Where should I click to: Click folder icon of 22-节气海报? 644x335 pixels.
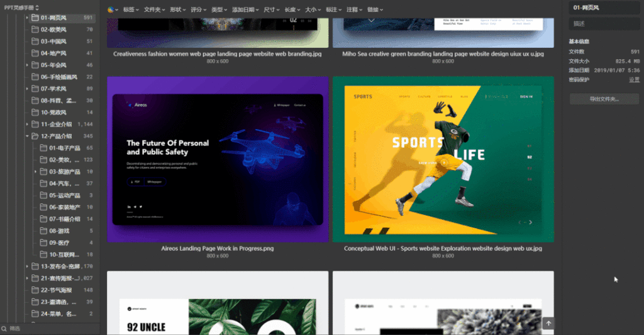click(35, 290)
